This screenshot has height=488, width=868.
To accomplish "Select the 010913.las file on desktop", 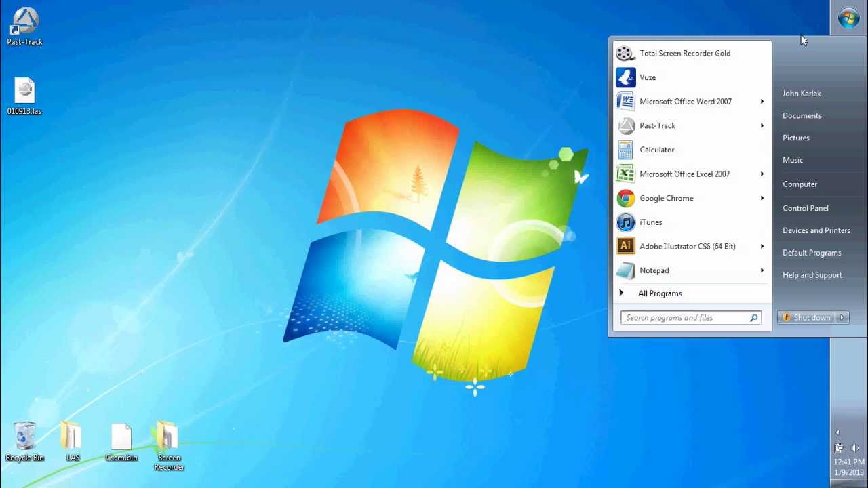I will point(24,96).
